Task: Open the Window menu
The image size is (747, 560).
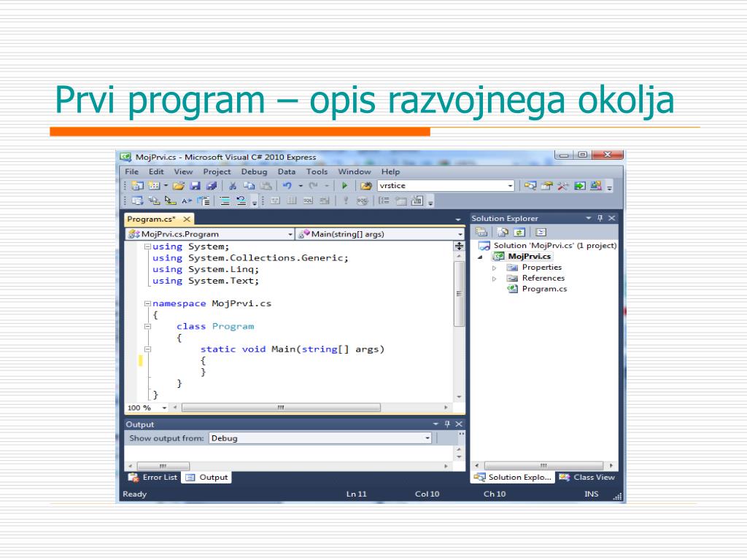Action: pyautogui.click(x=355, y=171)
